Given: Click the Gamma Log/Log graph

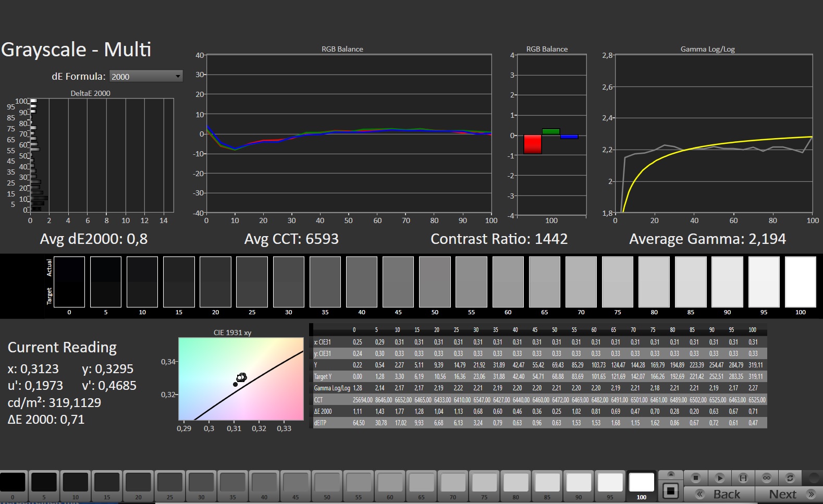Looking at the screenshot, I should pyautogui.click(x=714, y=133).
